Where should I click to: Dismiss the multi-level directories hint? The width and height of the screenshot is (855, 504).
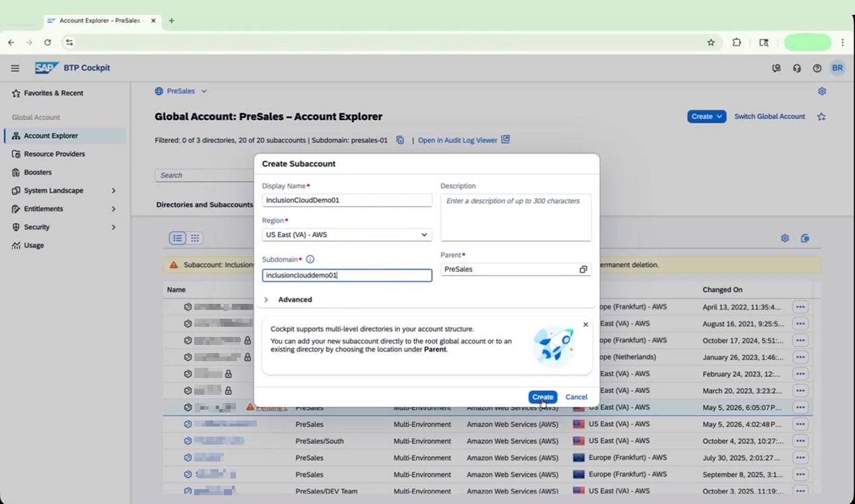[585, 325]
